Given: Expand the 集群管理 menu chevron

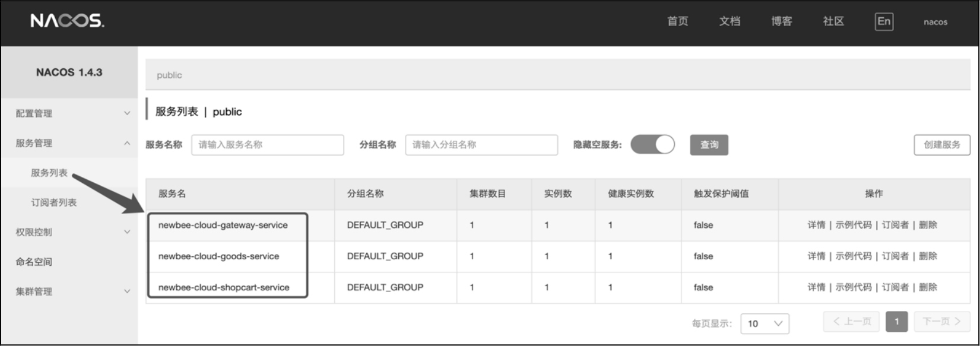Looking at the screenshot, I should click(127, 291).
